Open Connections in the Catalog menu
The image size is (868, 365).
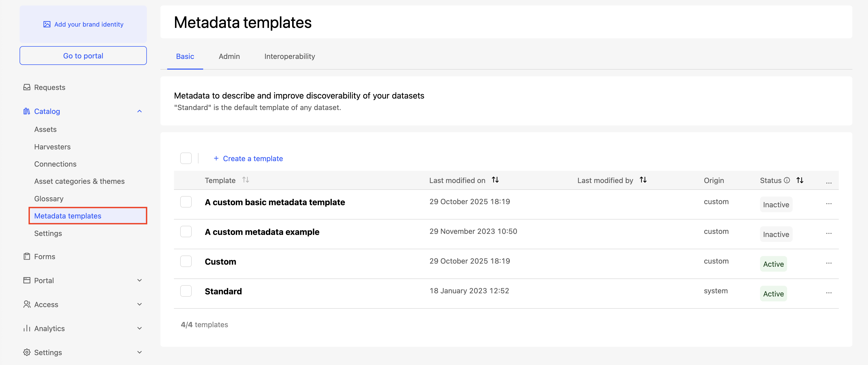[x=55, y=164]
